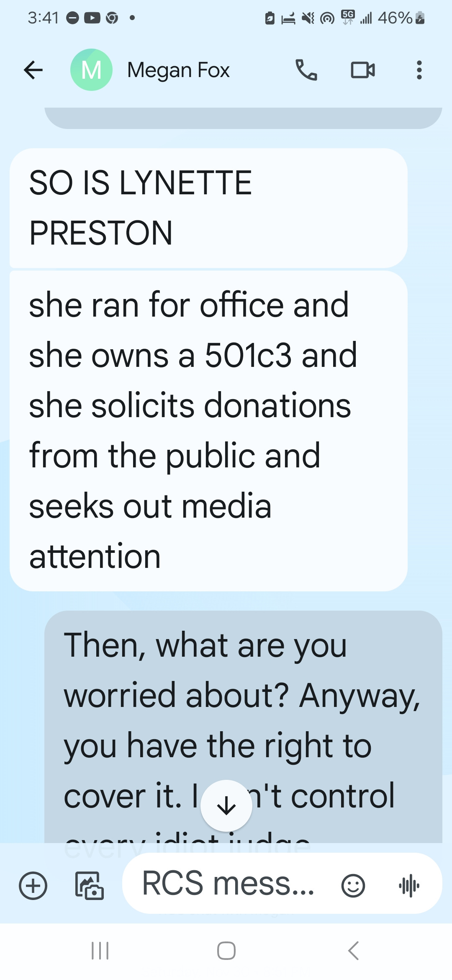
Task: Tap the partially hidden message bubble at top
Action: tap(243, 118)
